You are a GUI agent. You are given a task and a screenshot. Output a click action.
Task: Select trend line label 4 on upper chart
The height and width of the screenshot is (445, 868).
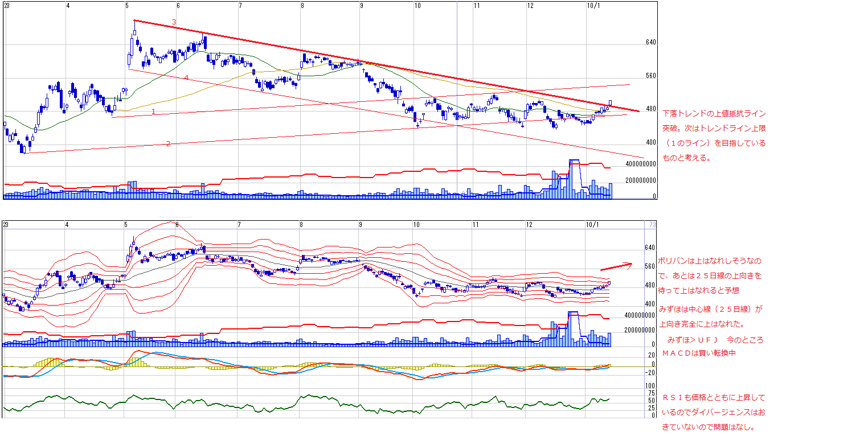click(x=186, y=77)
